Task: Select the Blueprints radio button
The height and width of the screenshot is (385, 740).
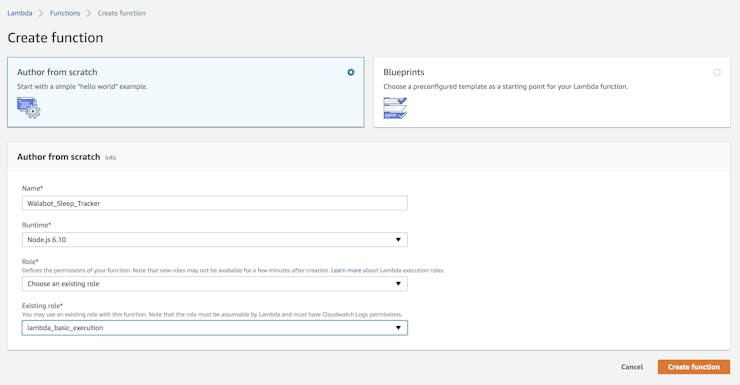Action: (717, 72)
